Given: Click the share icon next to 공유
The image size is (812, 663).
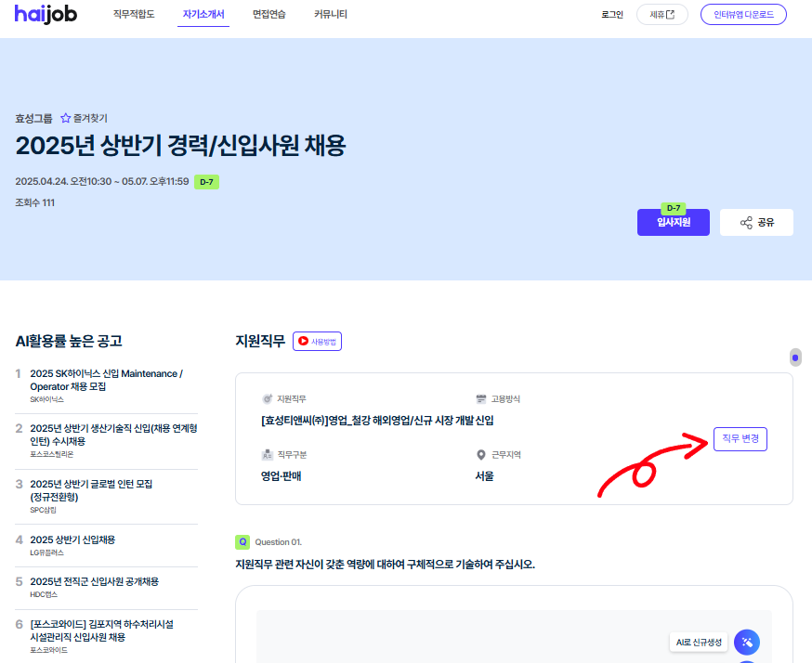Looking at the screenshot, I should pos(746,223).
